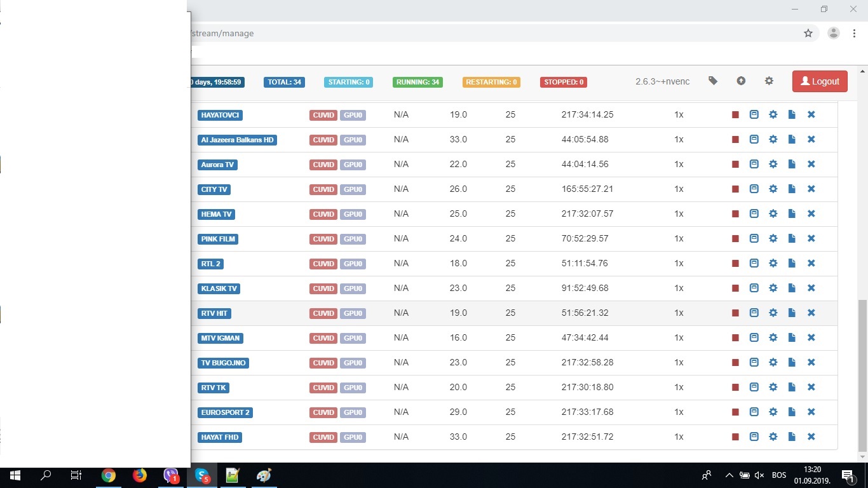The width and height of the screenshot is (868, 488).
Task: Open Chrome profile avatar
Action: pyautogui.click(x=834, y=33)
